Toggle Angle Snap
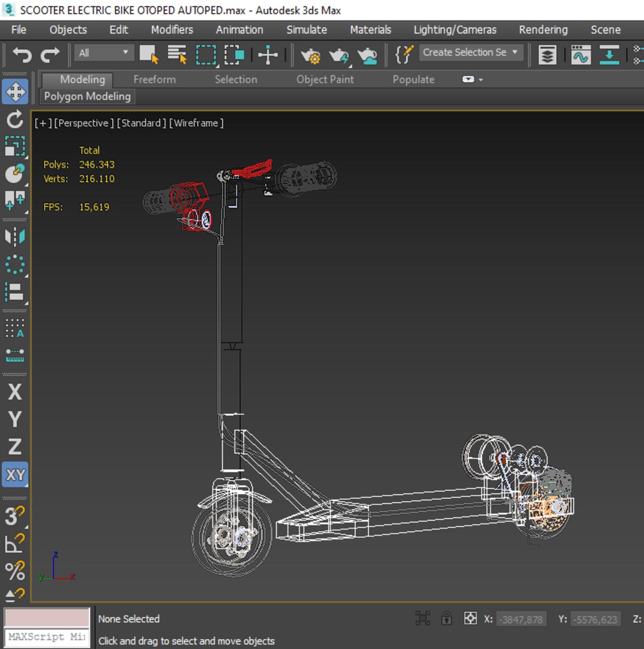This screenshot has height=649, width=644. point(15,543)
